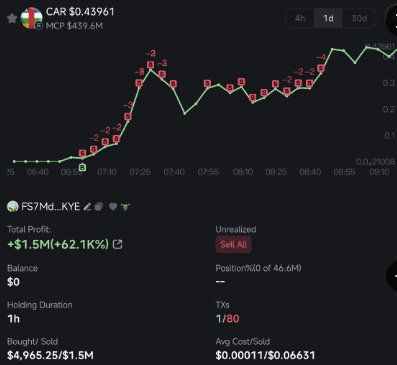Switch chart to the 4h timeframe
397x365 pixels.
tap(300, 18)
